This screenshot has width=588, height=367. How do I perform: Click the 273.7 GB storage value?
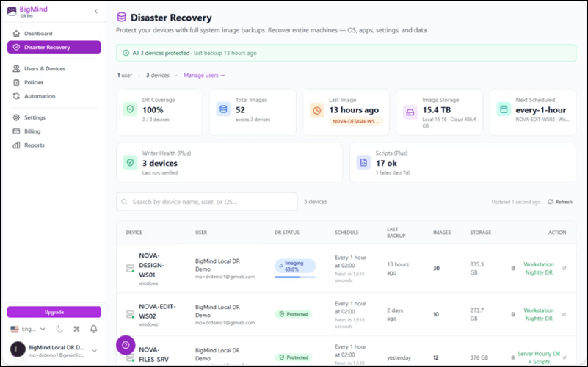coord(477,314)
